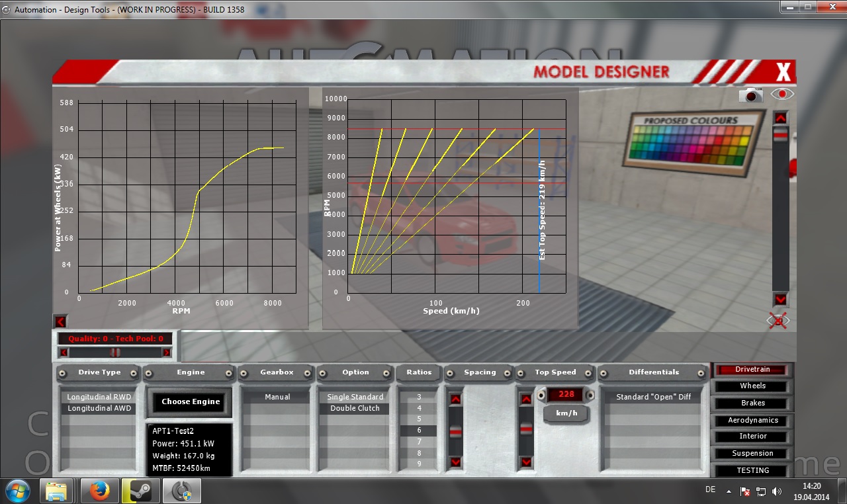This screenshot has width=847, height=504.
Task: Close the Model Designer with the X
Action: pyautogui.click(x=783, y=71)
